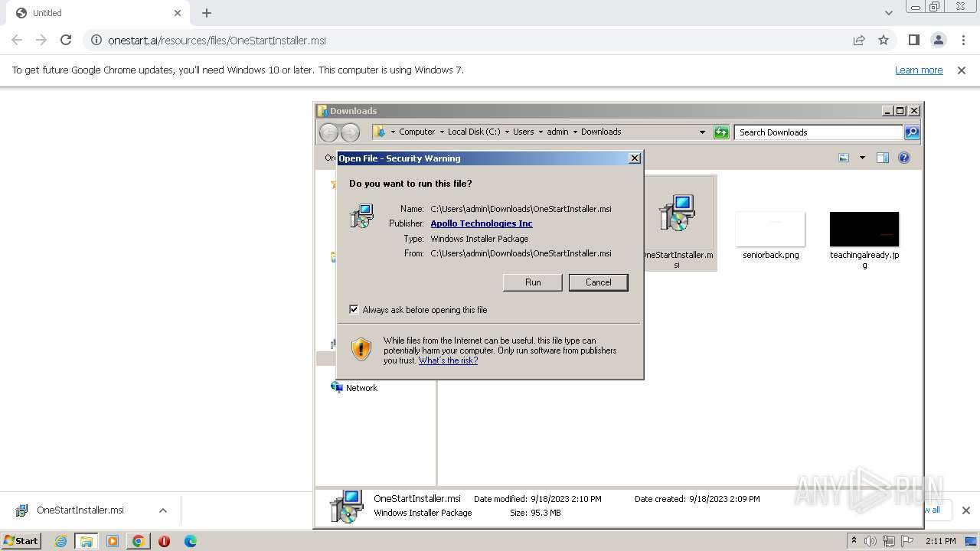
Task: Launch Internet Explorer from taskbar
Action: pyautogui.click(x=60, y=541)
